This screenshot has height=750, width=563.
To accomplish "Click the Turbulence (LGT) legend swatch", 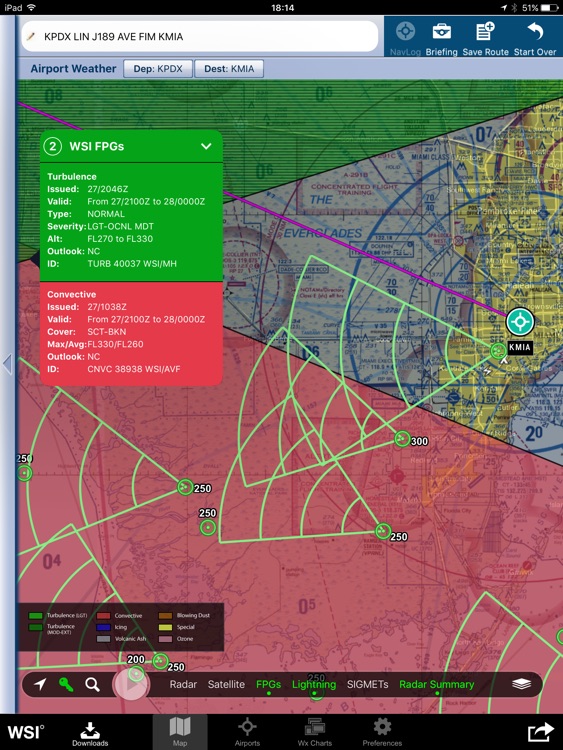I will click(36, 616).
